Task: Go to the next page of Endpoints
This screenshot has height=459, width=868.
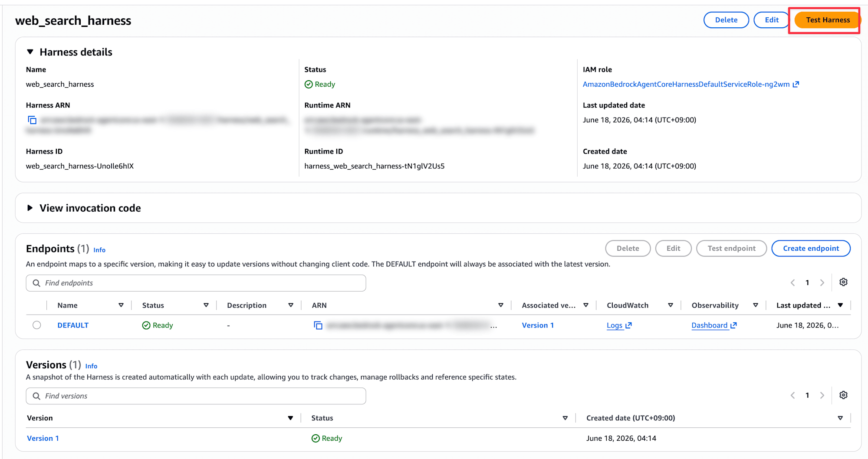Action: [822, 283]
